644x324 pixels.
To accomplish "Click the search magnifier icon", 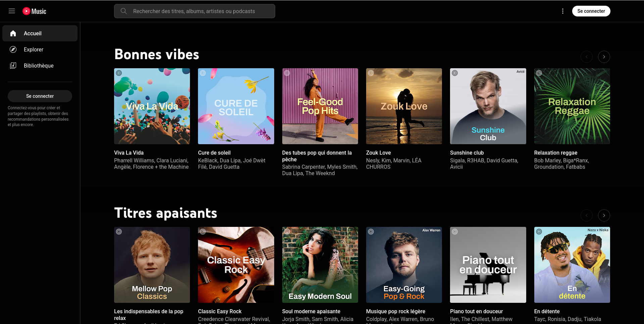I will [x=123, y=11].
